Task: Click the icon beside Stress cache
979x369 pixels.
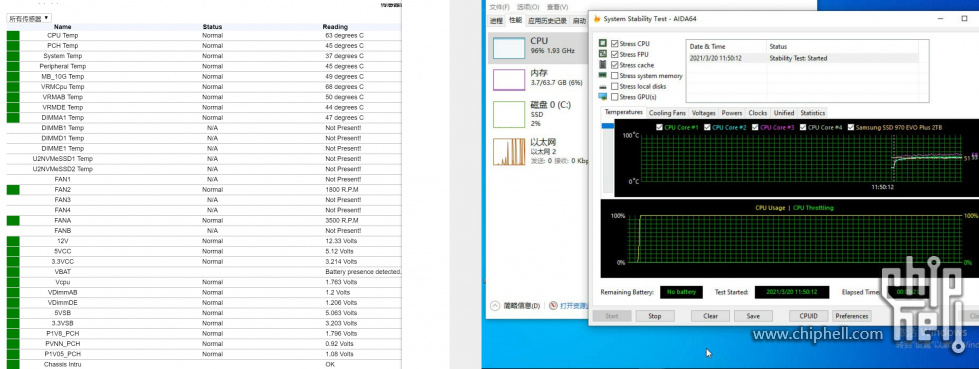Action: coord(603,65)
